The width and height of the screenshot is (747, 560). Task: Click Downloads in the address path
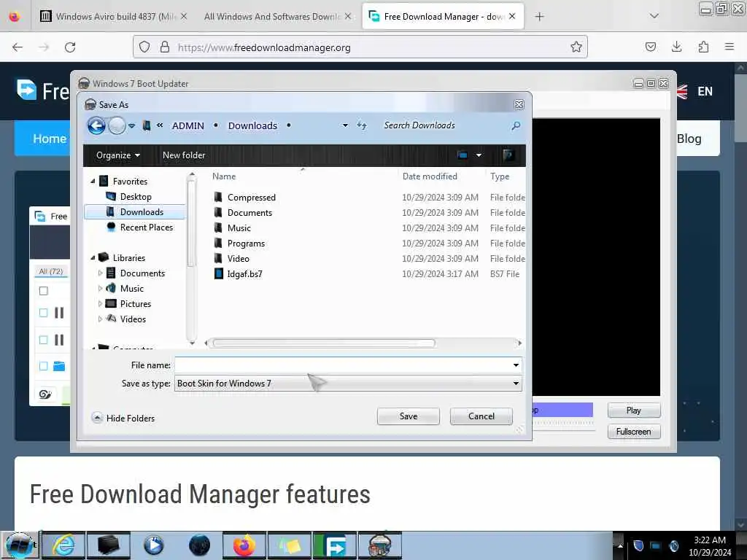252,125
